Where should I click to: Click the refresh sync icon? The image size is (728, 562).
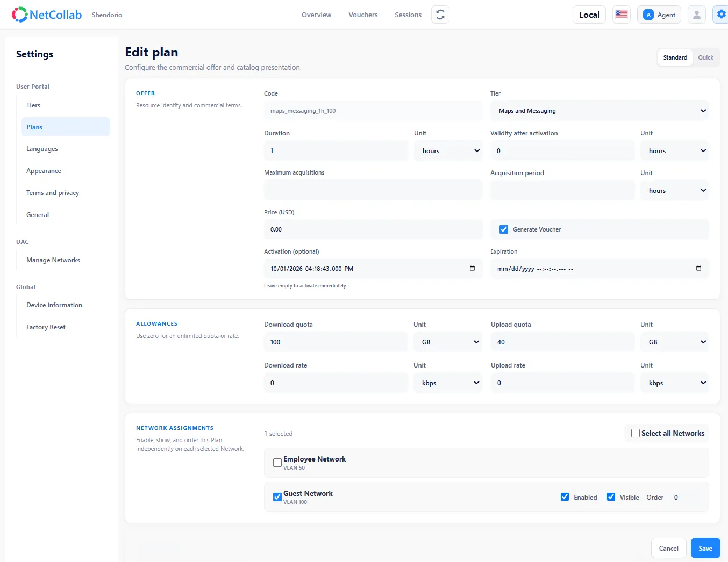pyautogui.click(x=440, y=15)
